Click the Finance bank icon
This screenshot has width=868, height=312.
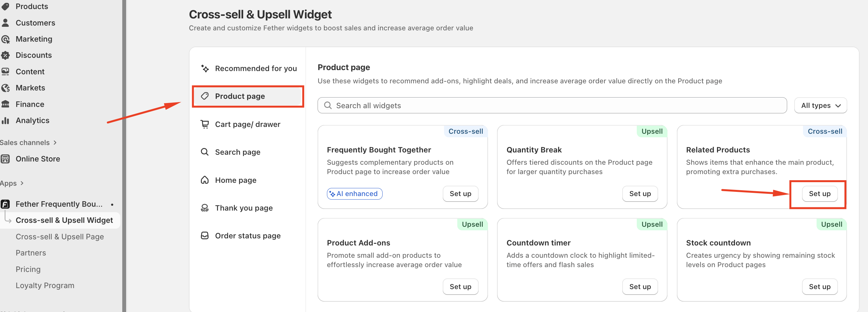[5, 104]
